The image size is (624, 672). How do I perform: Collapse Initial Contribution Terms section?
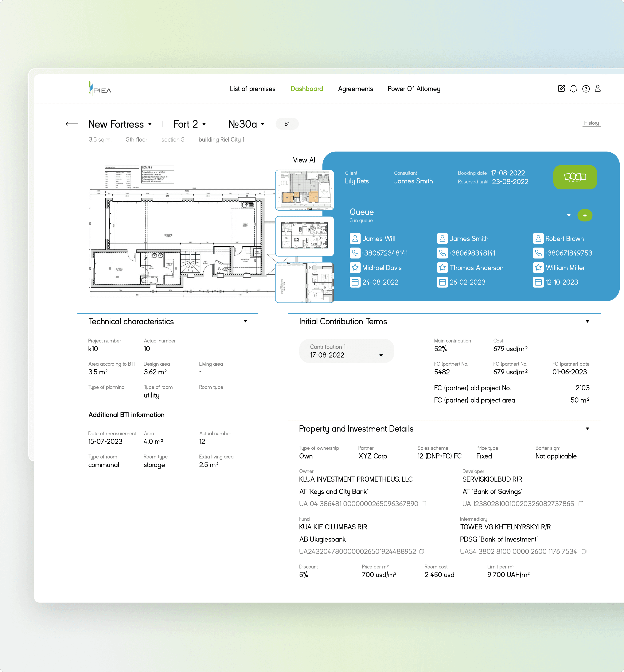[x=587, y=322]
